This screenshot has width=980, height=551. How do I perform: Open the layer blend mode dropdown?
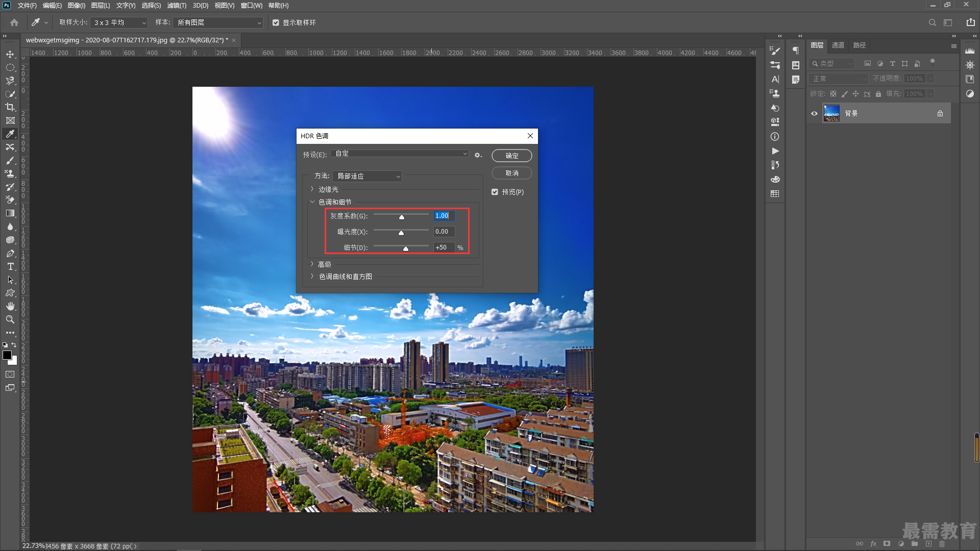coord(838,79)
